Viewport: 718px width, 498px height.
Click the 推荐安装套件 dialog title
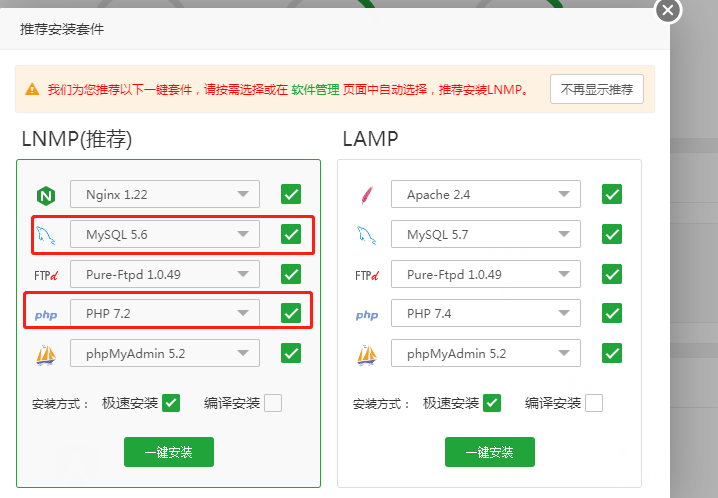click(x=62, y=29)
